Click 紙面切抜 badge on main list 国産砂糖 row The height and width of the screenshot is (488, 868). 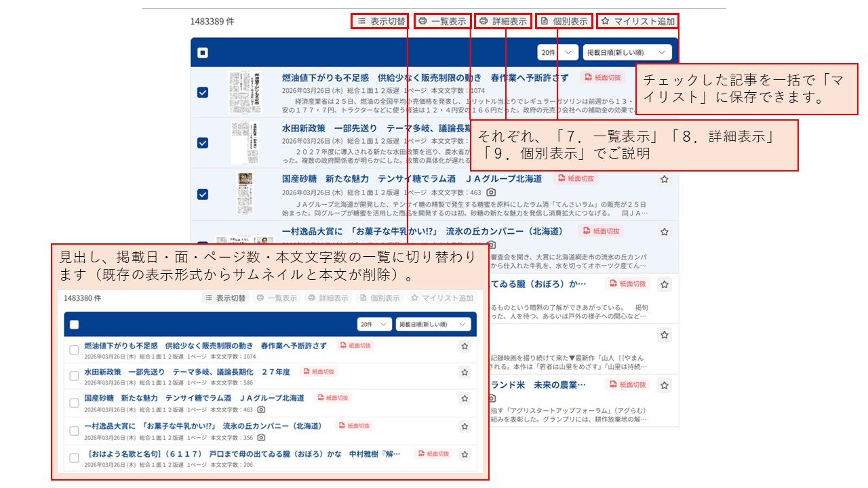click(576, 179)
